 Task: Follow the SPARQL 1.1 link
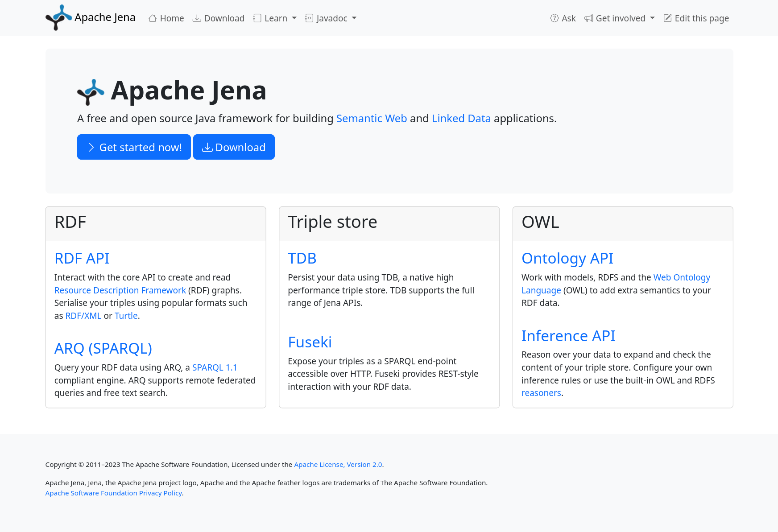coord(215,367)
